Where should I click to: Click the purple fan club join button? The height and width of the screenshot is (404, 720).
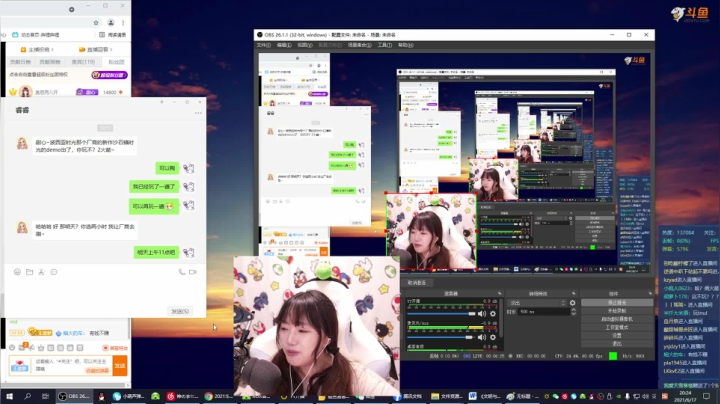click(x=109, y=75)
